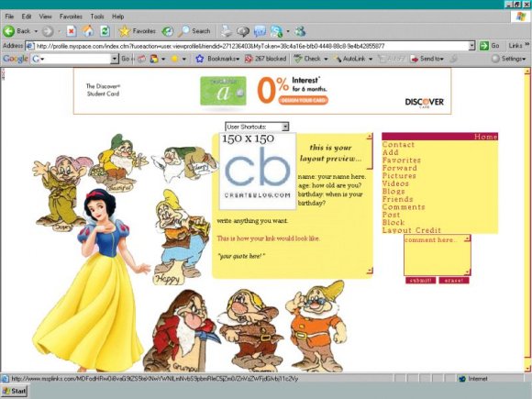This screenshot has height=399, width=532.
Task: Click the 267 blocked popup blocker
Action: pos(266,59)
